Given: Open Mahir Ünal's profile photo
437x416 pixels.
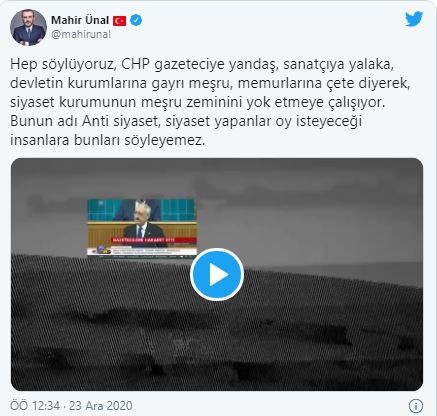Looking at the screenshot, I should click(28, 27).
